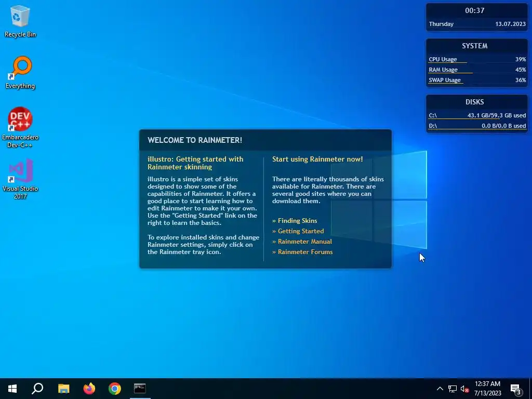The height and width of the screenshot is (399, 532).
Task: Click the WELCOME TO RAINMETER! header
Action: tap(195, 140)
